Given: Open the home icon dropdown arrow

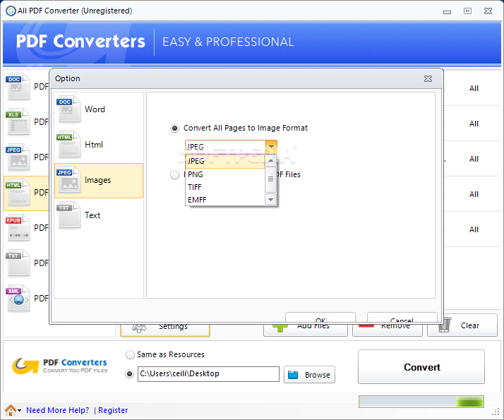Looking at the screenshot, I should pos(19,410).
